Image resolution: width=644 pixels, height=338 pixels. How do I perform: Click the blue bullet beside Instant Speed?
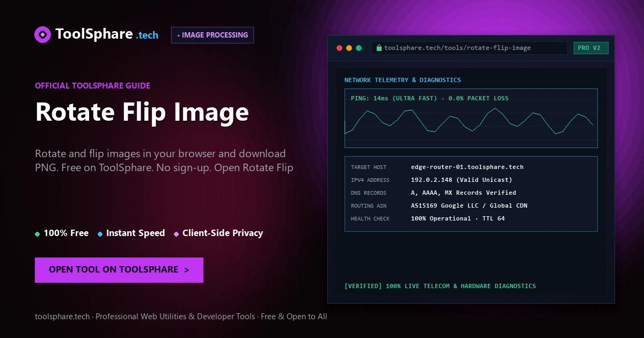(x=100, y=234)
